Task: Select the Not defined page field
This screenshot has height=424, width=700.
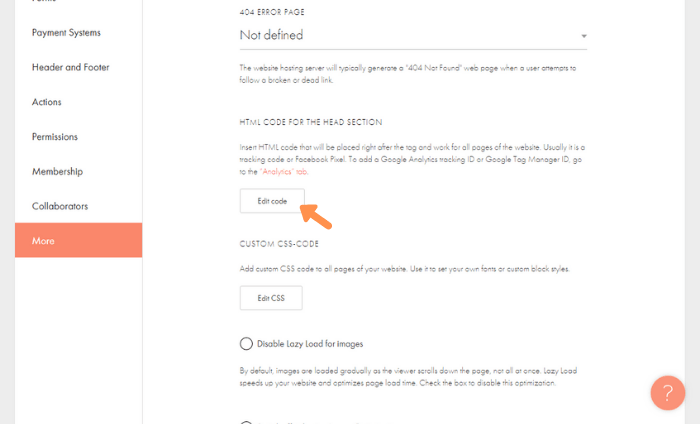Action: click(x=413, y=35)
